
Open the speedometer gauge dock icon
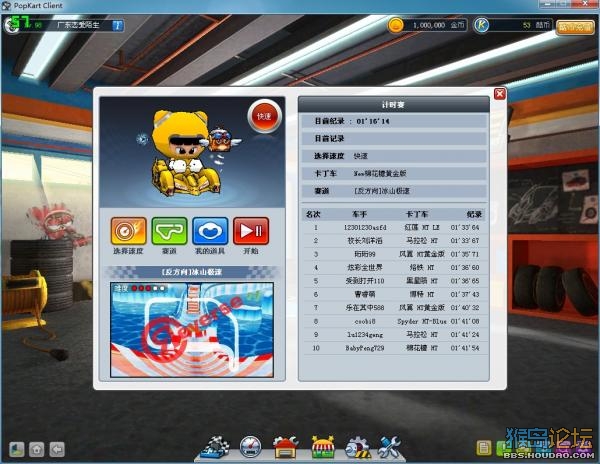(251, 447)
